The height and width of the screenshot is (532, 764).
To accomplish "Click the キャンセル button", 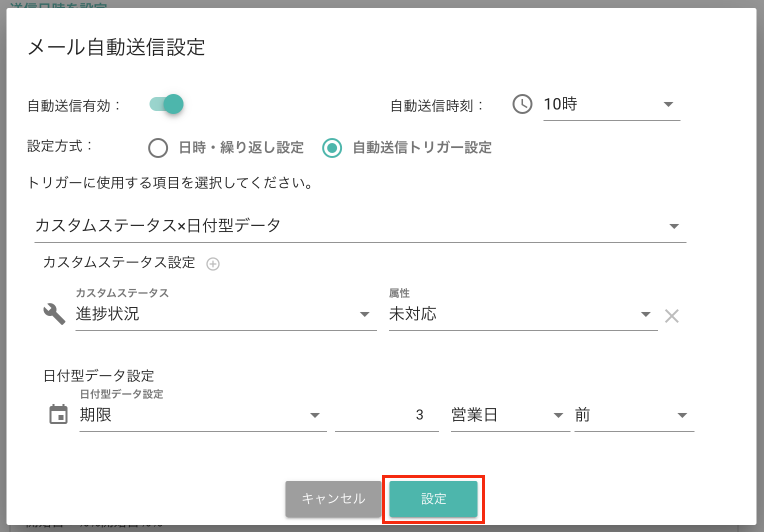I will 333,499.
